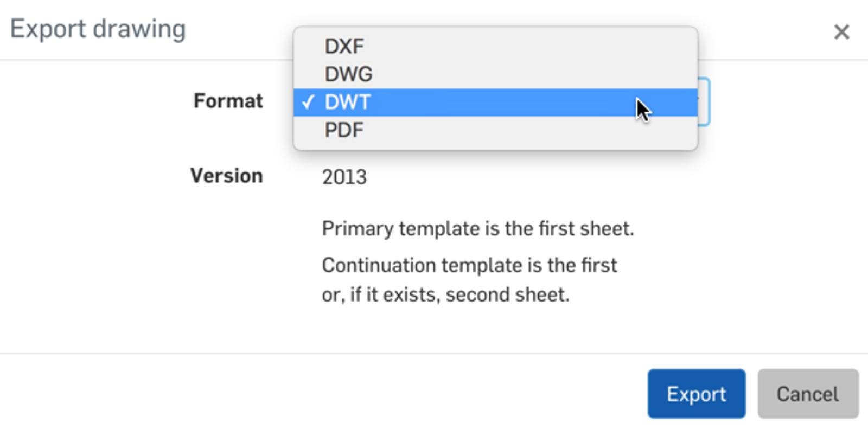The height and width of the screenshot is (429, 868).
Task: Click the Version field label
Action: pos(226,176)
